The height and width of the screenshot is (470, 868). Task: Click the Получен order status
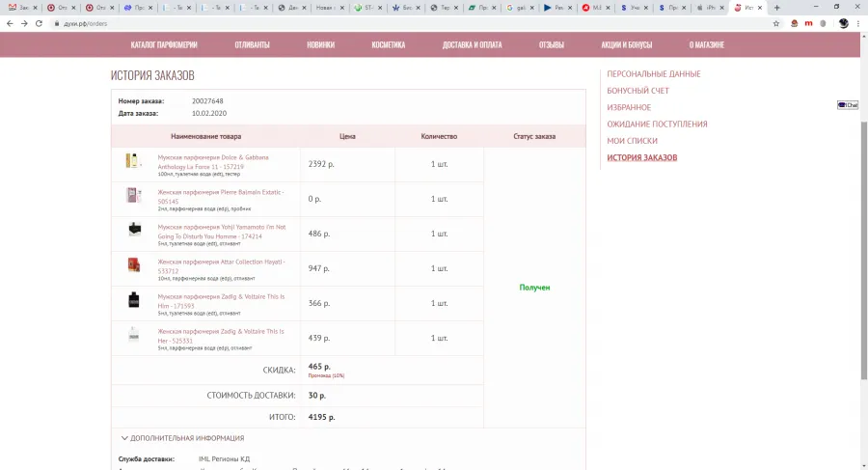[x=534, y=287]
